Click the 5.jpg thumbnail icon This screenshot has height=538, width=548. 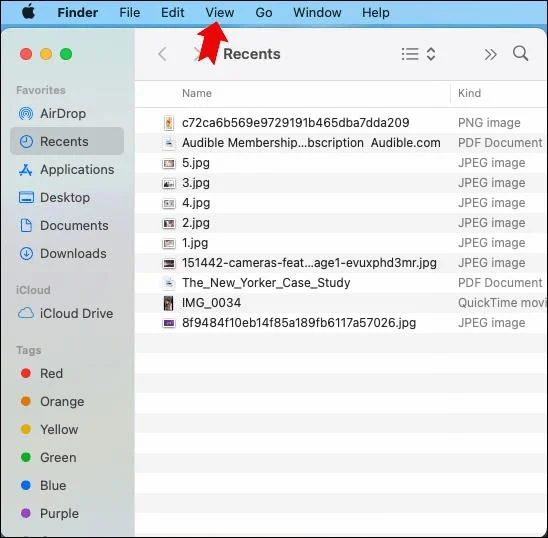click(168, 163)
